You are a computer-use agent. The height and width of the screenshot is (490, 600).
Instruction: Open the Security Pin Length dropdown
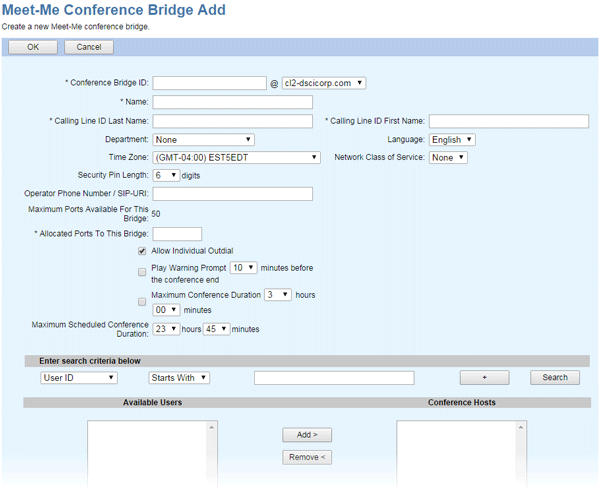pyautogui.click(x=166, y=175)
